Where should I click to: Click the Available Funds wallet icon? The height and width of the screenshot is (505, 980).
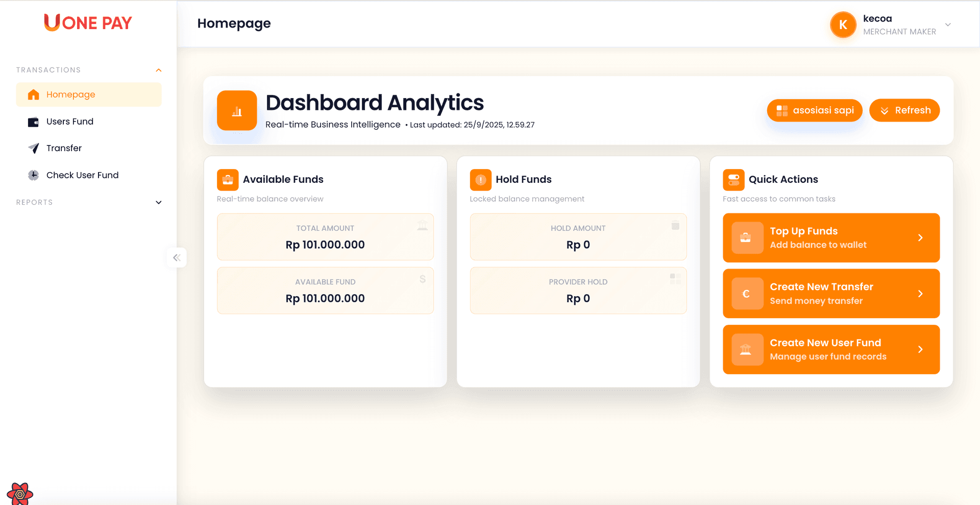228,180
